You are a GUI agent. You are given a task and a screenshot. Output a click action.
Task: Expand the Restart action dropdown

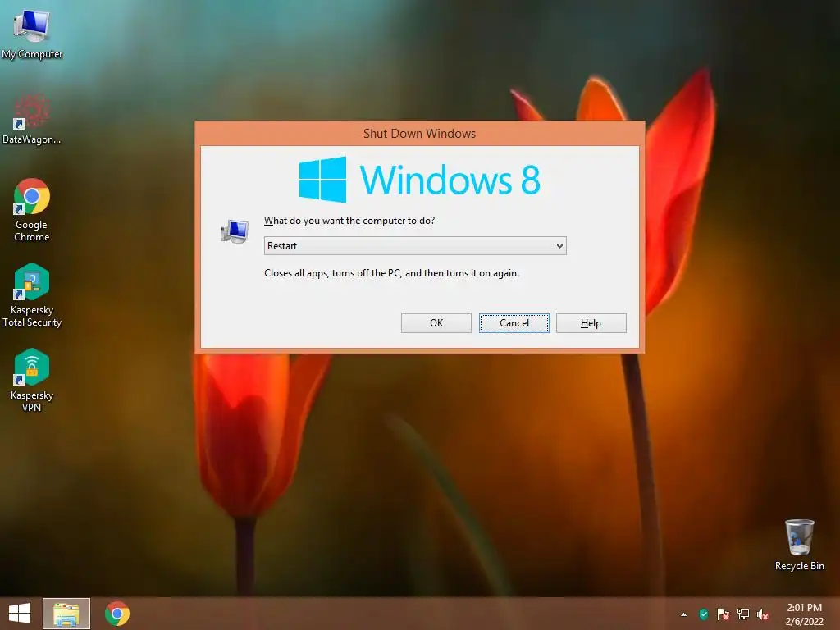(415, 246)
